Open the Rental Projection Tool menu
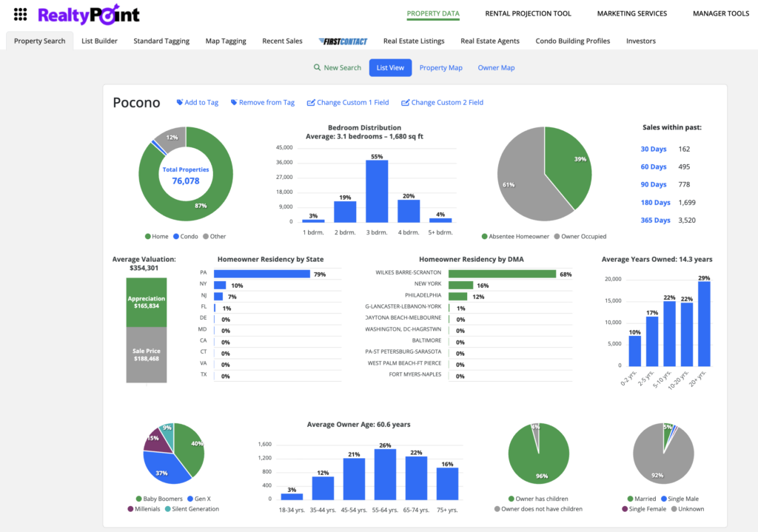 528,13
